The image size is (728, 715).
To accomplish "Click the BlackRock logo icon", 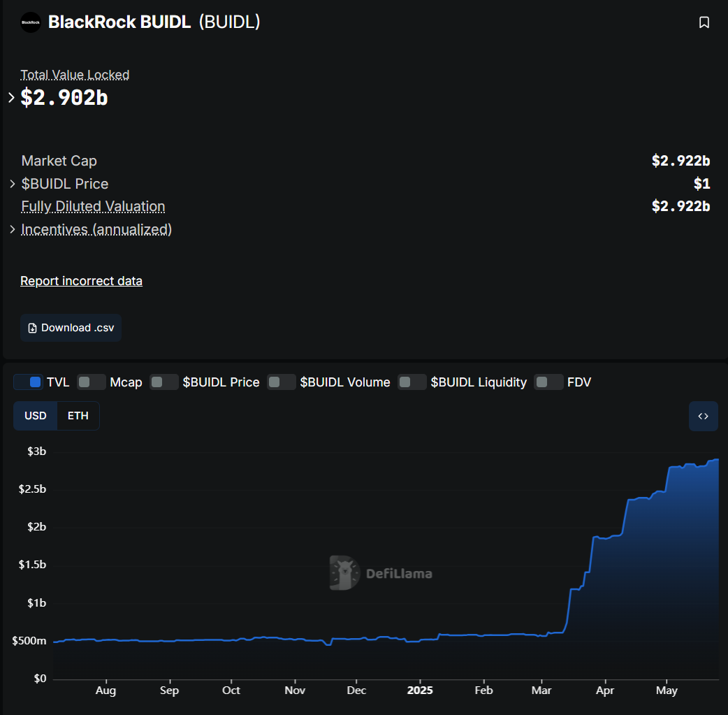I will 31,22.
